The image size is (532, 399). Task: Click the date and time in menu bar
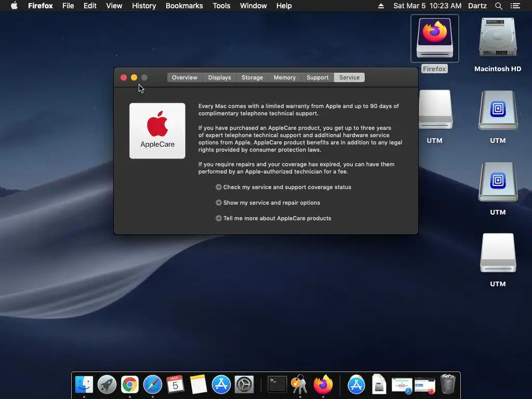pyautogui.click(x=427, y=6)
